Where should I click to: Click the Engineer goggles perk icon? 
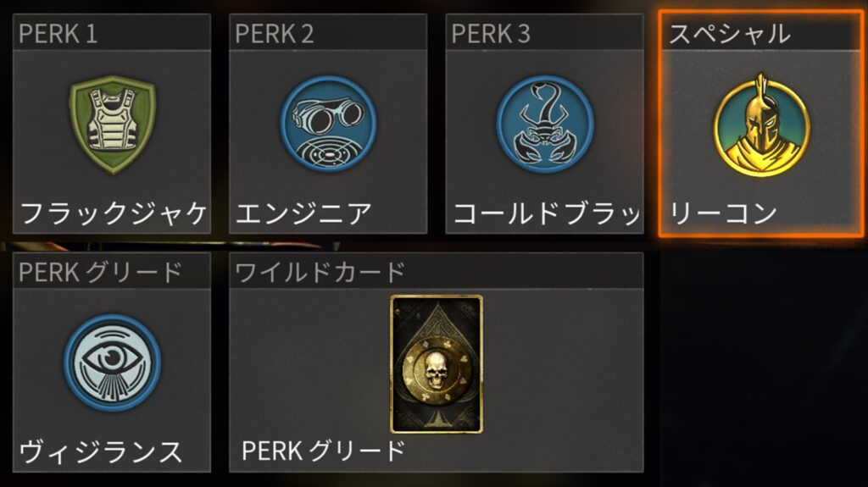(328, 124)
